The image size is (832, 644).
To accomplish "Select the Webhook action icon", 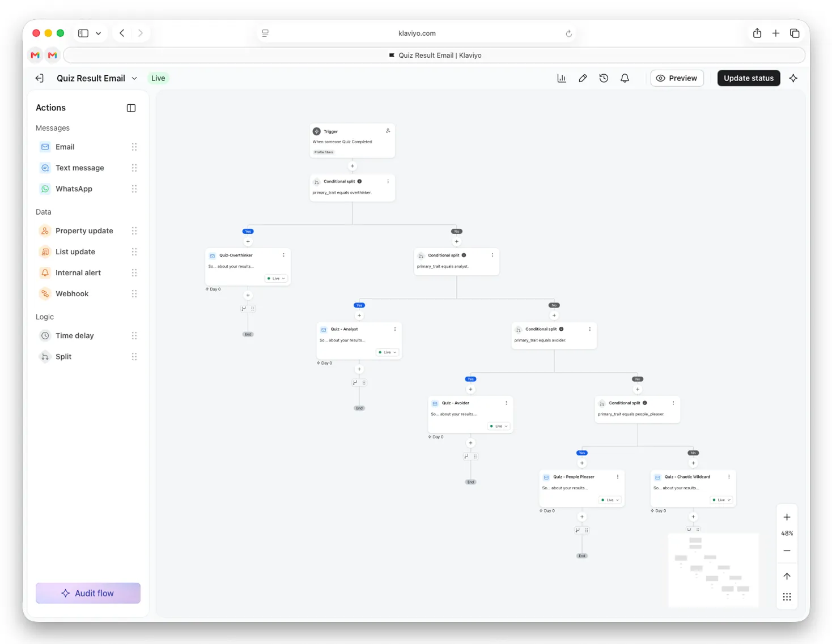I will coord(45,293).
